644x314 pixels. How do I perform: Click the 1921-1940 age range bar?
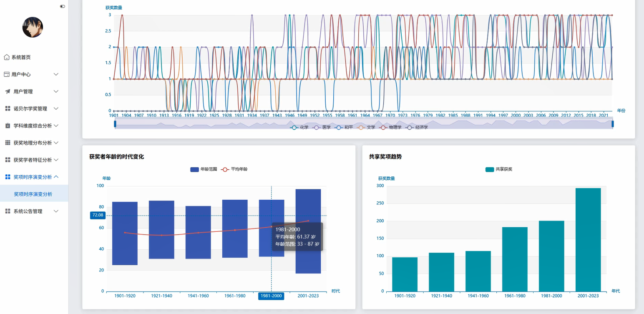161,230
